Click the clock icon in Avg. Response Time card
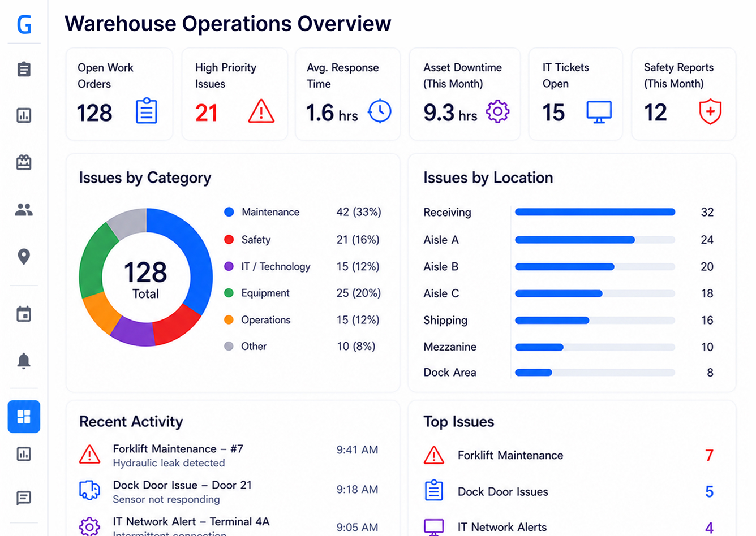 pos(380,111)
